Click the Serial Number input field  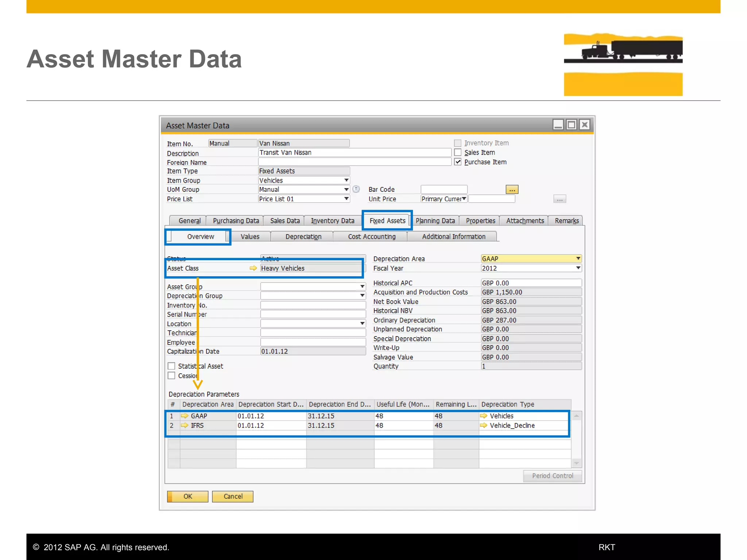(313, 314)
